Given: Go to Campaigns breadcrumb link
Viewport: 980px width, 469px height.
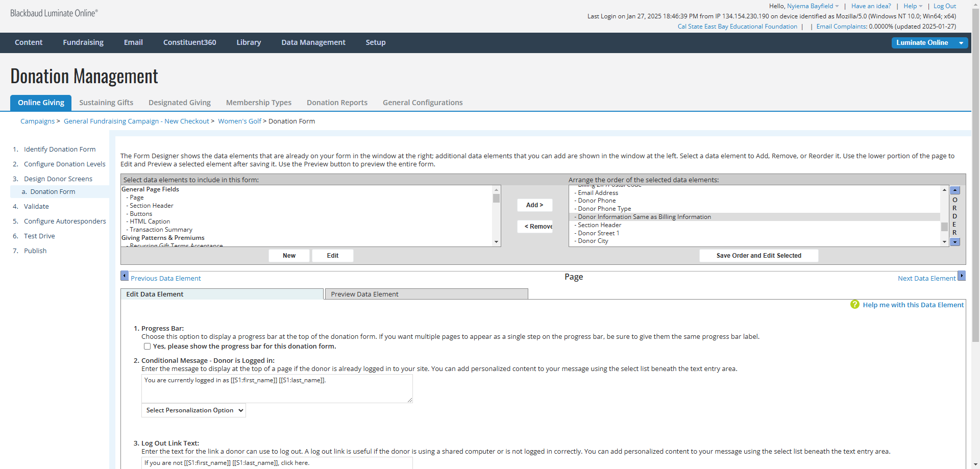Looking at the screenshot, I should point(37,121).
